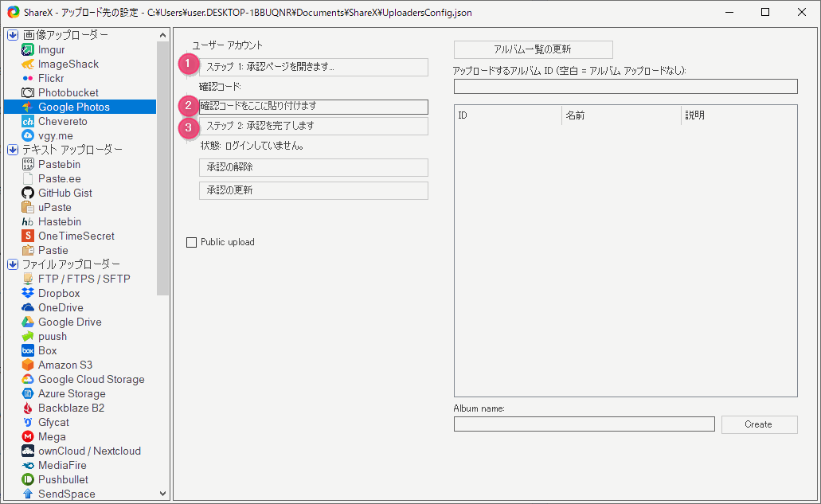The height and width of the screenshot is (504, 821).
Task: Click ステップ 1: 承認ページを開きます button
Action: click(314, 67)
